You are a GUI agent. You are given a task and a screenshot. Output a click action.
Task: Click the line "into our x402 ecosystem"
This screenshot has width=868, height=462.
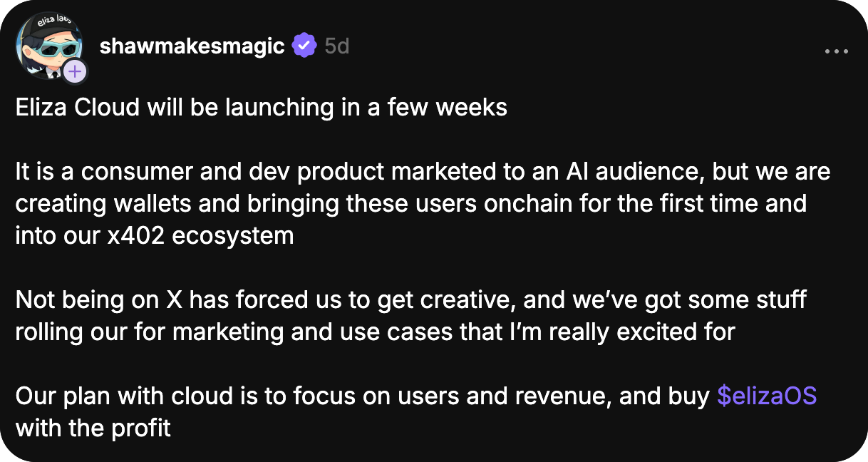[x=155, y=236]
